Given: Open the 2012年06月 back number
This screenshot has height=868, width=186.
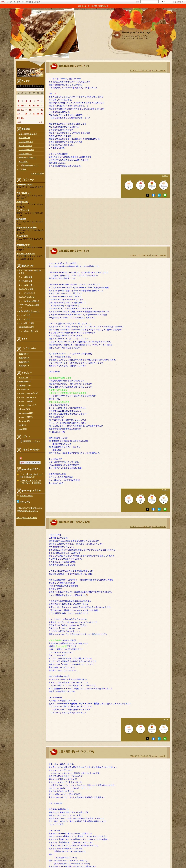Looking at the screenshot, I should click(24, 354).
